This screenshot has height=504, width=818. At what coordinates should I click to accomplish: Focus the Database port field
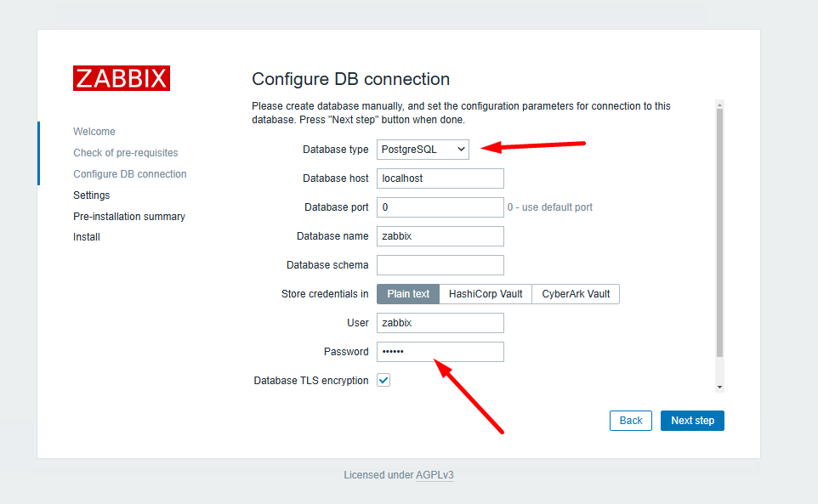coord(440,207)
